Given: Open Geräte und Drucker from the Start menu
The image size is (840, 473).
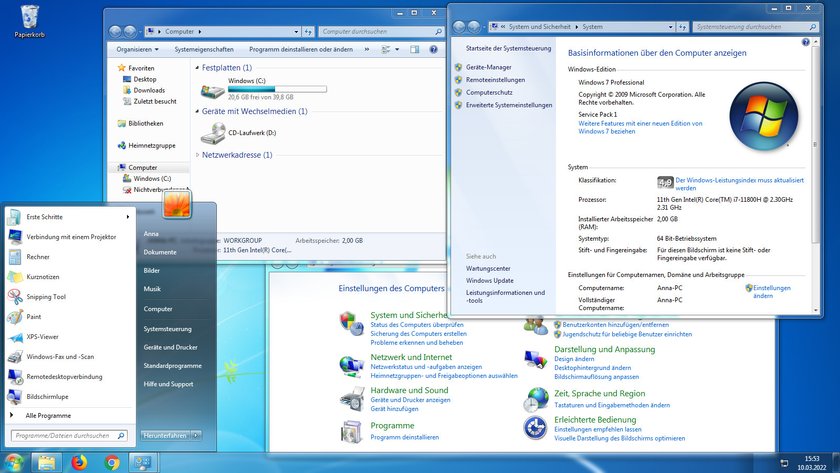Looking at the screenshot, I should point(170,347).
